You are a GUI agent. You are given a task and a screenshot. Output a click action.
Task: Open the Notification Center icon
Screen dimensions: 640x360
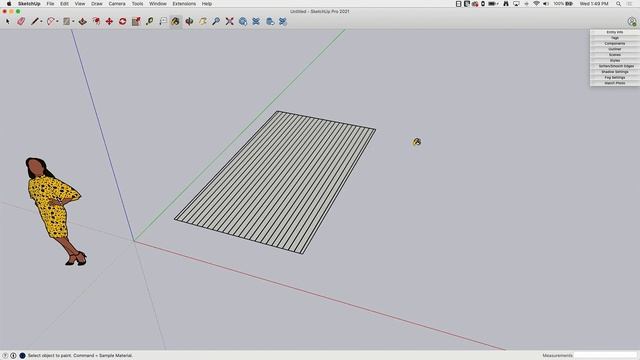click(630, 4)
